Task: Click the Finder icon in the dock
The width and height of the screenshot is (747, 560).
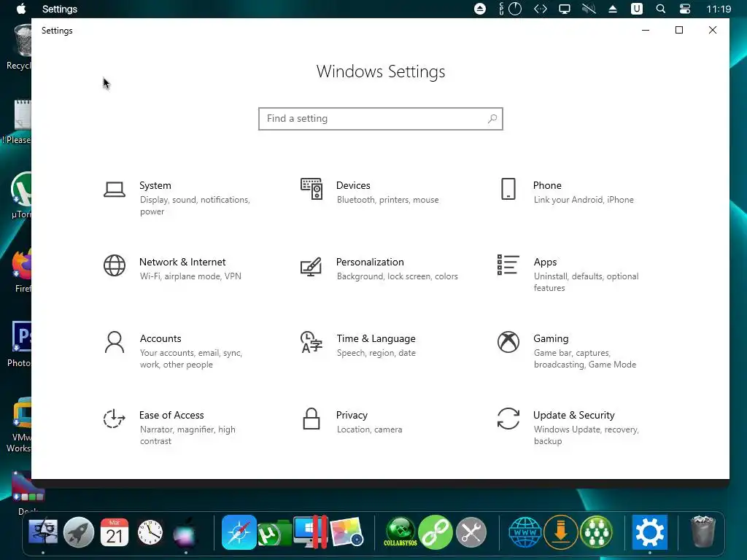Action: 43,532
